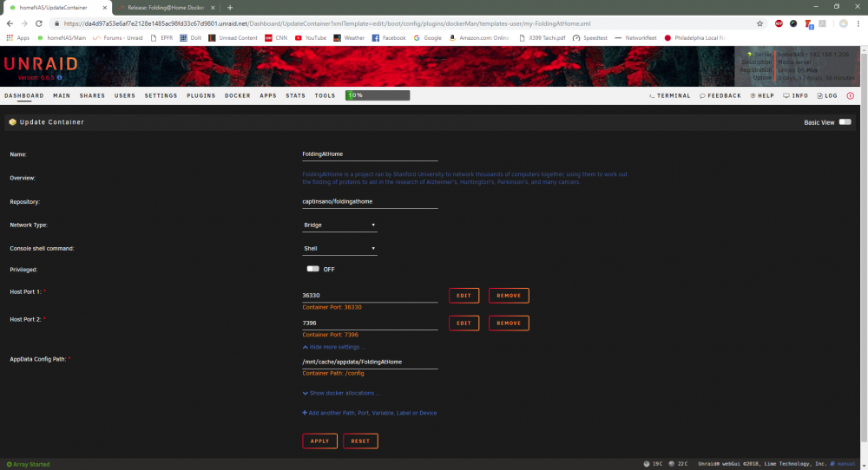Screen dimensions: 868x470
Task: Open the system Log viewer
Action: 827,95
